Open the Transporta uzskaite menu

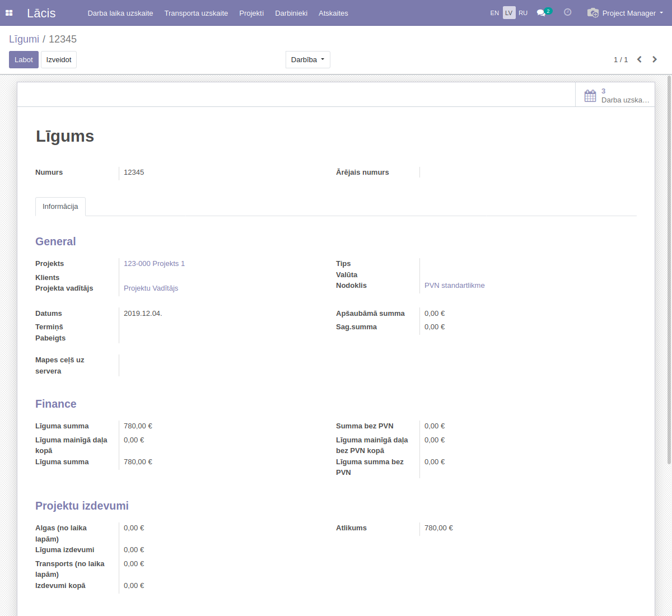click(196, 13)
